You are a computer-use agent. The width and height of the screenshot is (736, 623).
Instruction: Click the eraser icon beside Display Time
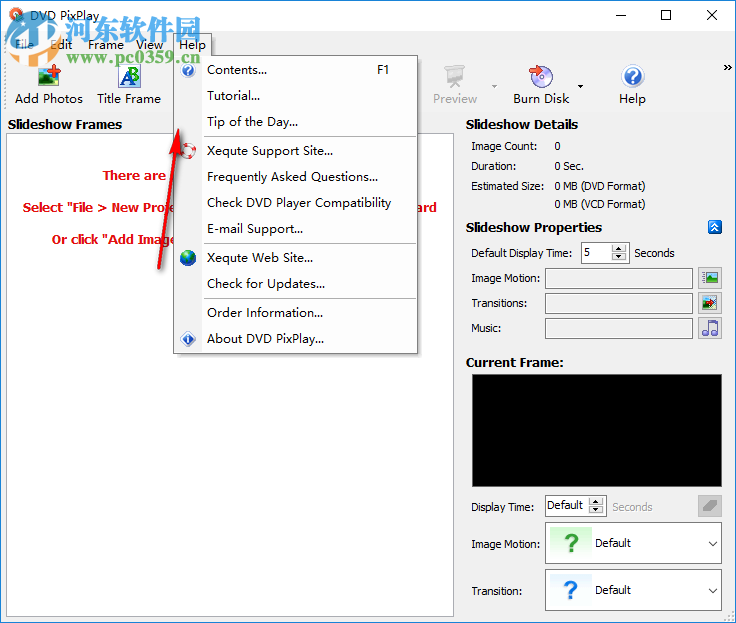tap(710, 506)
